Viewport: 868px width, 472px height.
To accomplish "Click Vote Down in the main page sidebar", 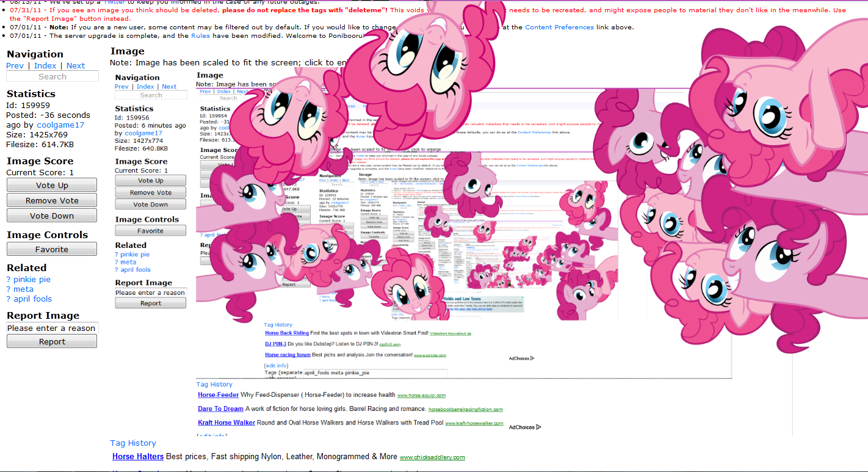I will coord(52,216).
